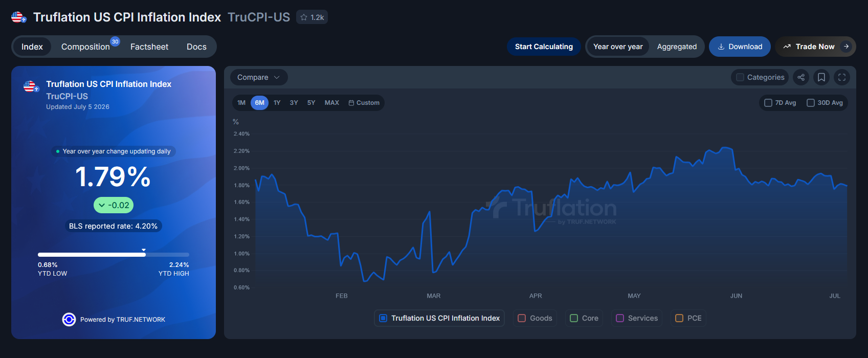Image resolution: width=868 pixels, height=358 pixels.
Task: Toggle the 30D Avg checkbox
Action: pos(811,103)
